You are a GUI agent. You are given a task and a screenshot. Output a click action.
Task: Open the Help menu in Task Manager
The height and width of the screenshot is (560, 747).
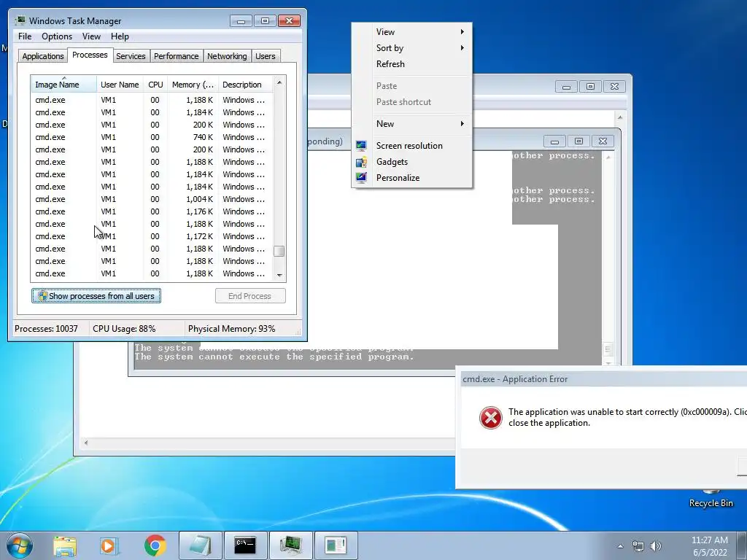pos(120,36)
